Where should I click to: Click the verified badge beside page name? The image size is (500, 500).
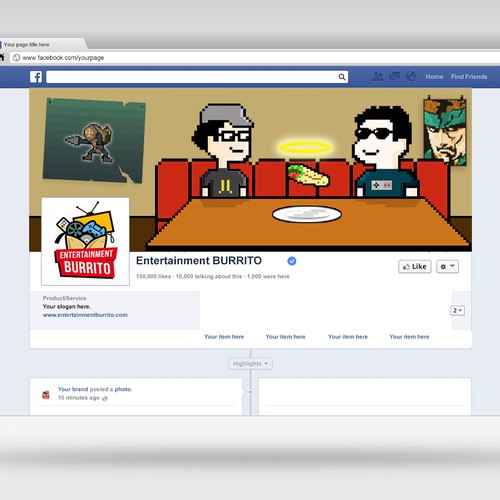coord(292,261)
